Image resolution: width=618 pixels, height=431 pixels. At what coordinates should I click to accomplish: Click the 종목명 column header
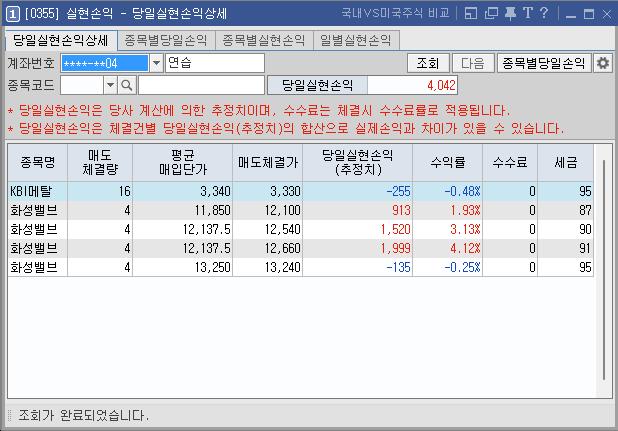tap(38, 162)
